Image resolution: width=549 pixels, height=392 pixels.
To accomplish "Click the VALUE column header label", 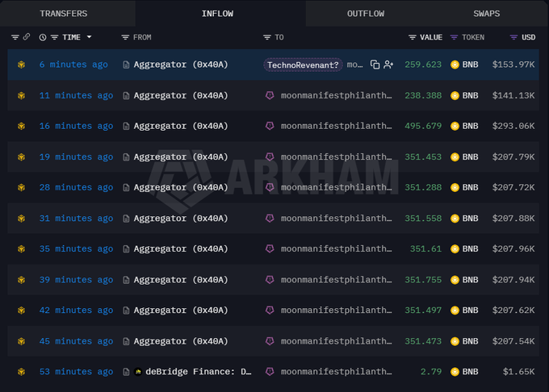I will (431, 37).
